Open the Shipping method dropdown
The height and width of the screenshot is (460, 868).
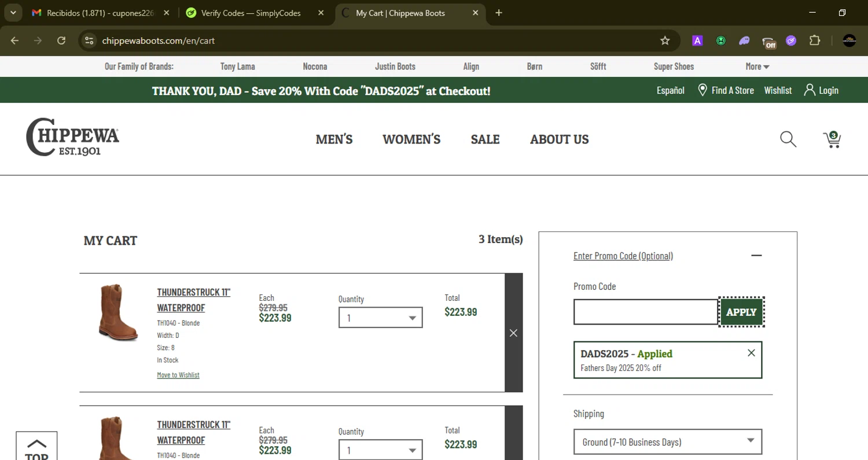point(668,442)
